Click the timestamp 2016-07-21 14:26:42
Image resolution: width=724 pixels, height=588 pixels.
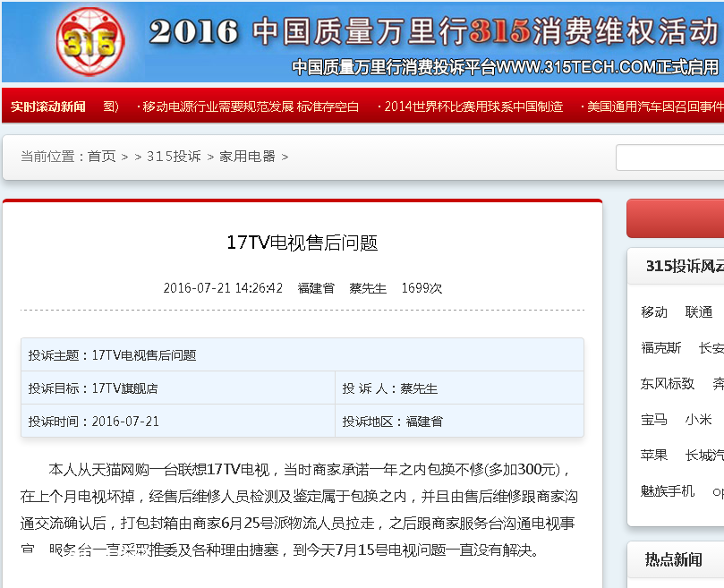click(x=223, y=288)
